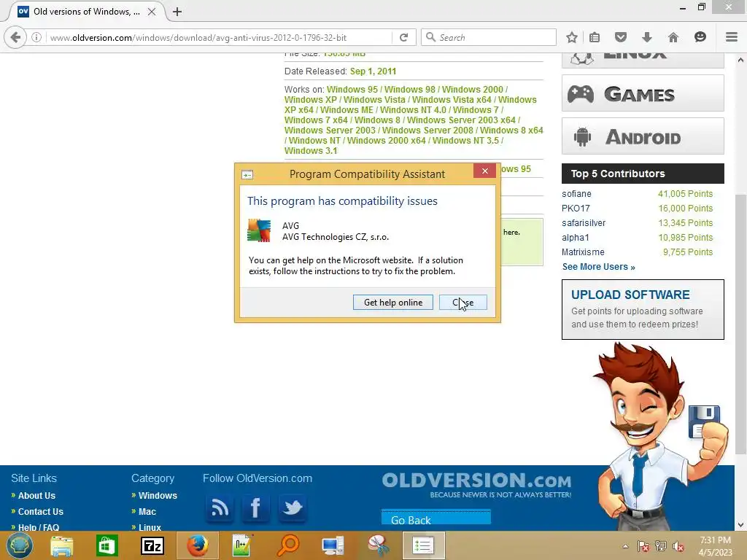Open Twitter icon in footer
Viewport: 747px width, 560px height.
coord(292,507)
